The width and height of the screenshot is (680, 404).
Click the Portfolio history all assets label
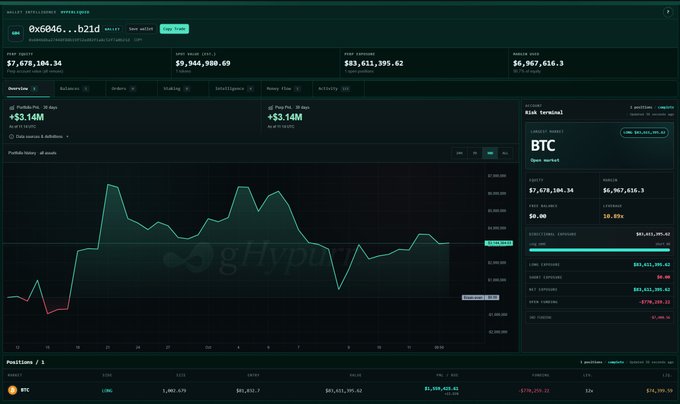point(32,153)
